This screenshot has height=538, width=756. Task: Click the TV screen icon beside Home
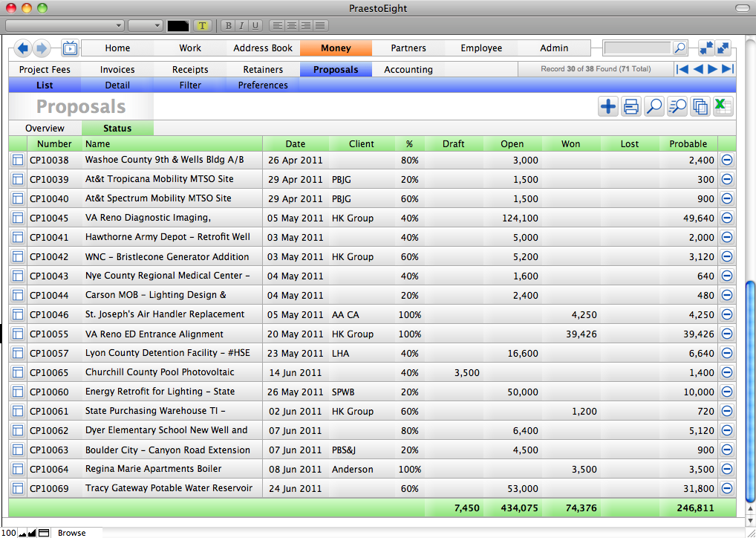pos(71,48)
